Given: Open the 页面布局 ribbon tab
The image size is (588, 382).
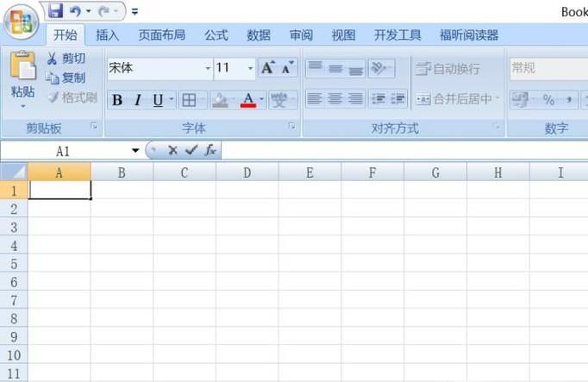Looking at the screenshot, I should coord(161,35).
